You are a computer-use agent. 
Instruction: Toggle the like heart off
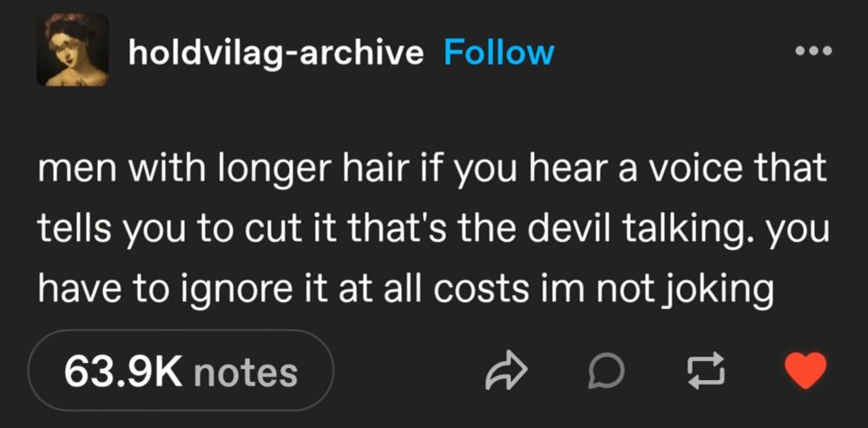[x=806, y=371]
